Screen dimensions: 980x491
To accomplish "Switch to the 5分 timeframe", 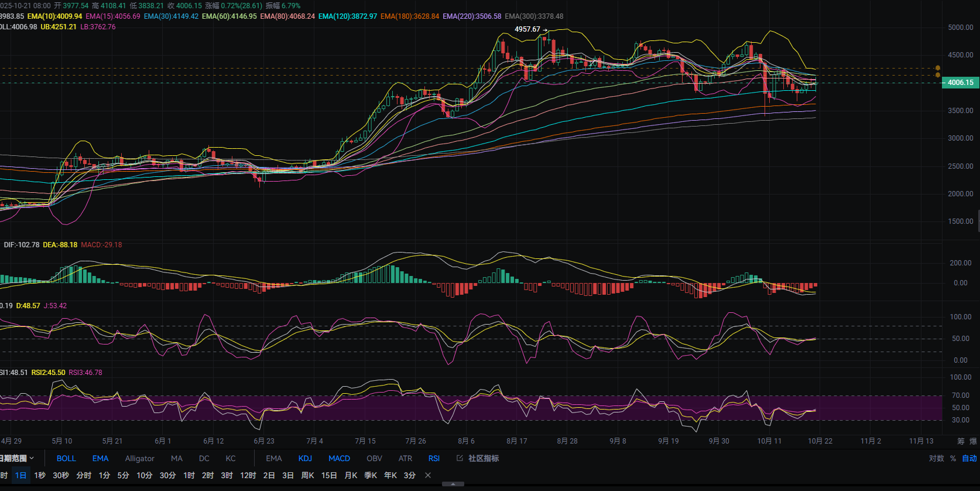I will tap(123, 475).
